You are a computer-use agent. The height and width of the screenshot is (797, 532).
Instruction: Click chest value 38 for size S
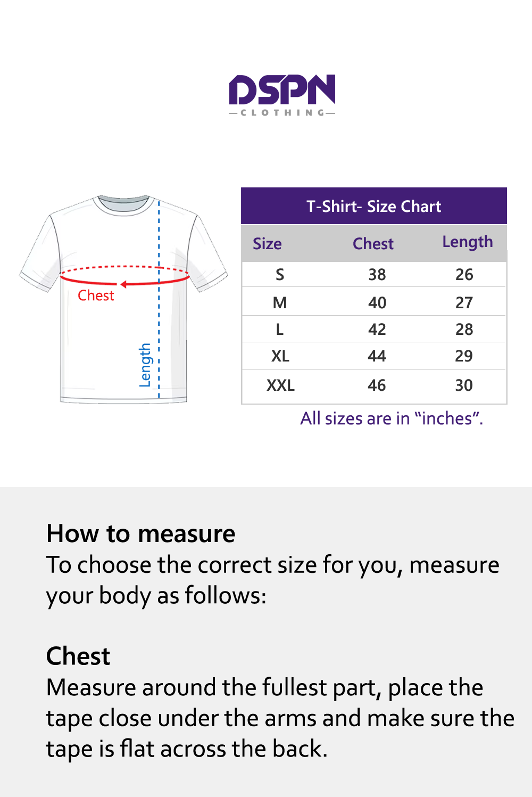[377, 275]
